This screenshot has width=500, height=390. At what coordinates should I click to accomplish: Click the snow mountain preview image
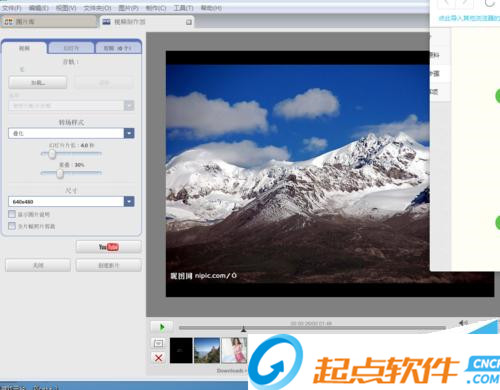point(297,173)
